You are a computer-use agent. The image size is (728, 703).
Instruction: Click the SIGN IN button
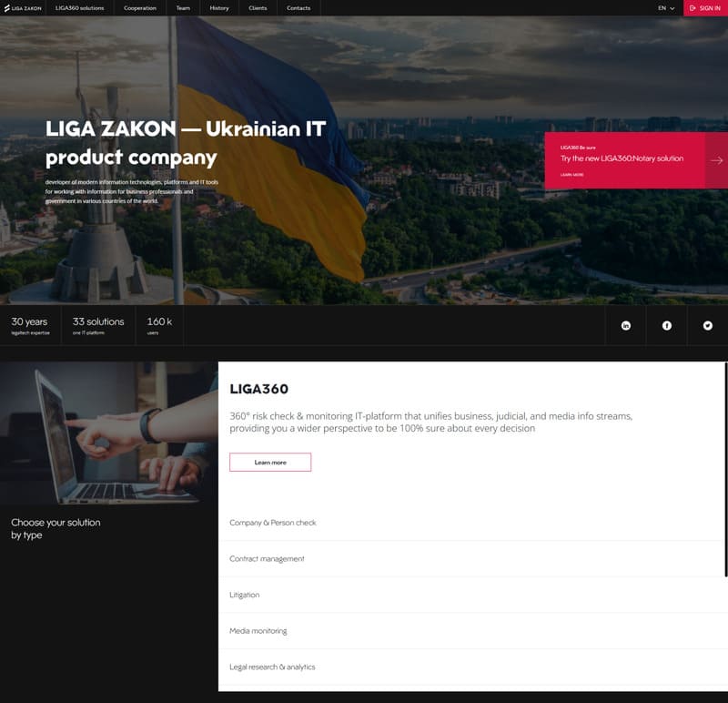705,8
